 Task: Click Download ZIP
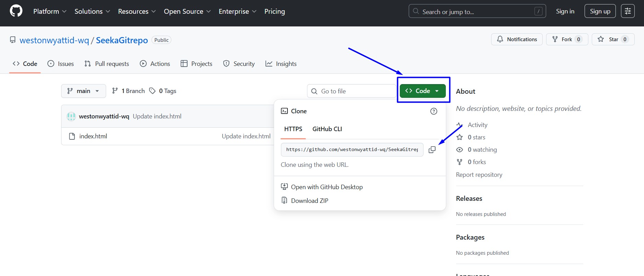(309, 201)
